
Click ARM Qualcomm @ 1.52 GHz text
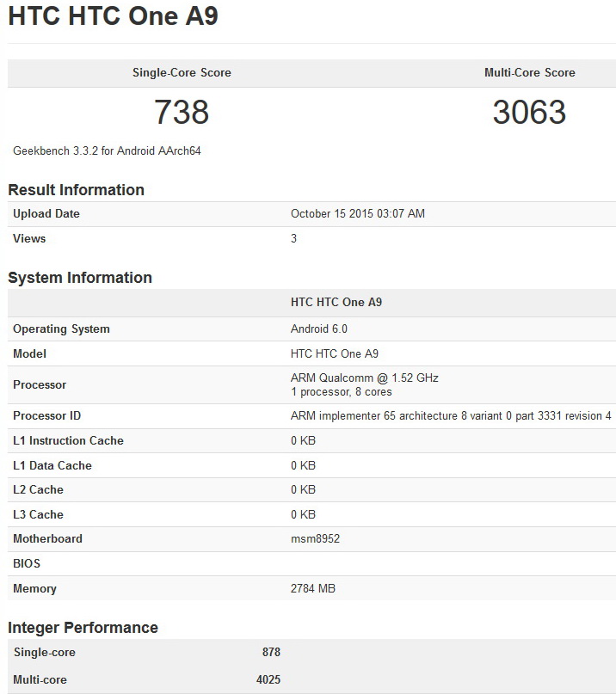365,378
